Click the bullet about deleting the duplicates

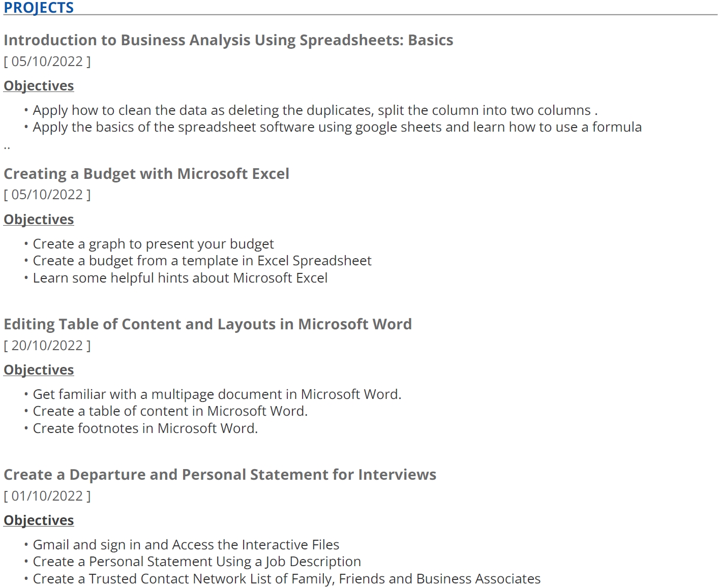coord(315,110)
